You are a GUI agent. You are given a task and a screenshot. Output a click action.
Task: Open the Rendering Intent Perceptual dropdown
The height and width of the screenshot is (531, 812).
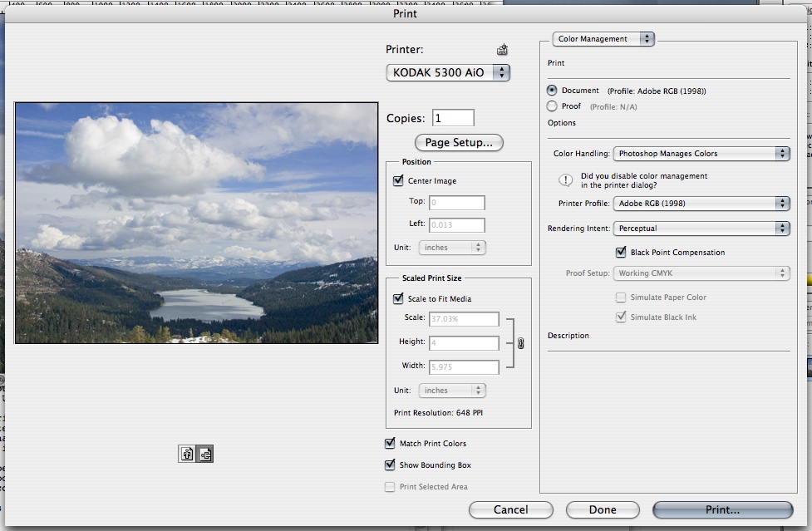[701, 228]
